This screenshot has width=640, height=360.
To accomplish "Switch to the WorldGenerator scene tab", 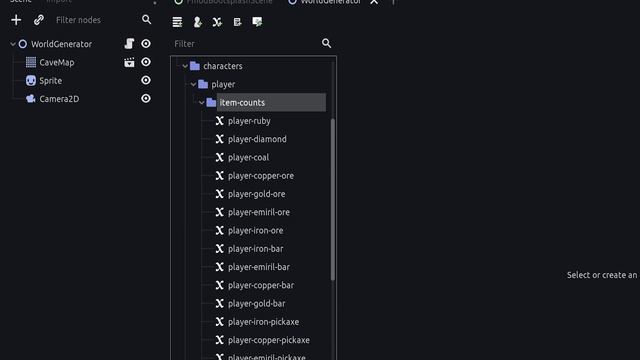I will (331, 2).
